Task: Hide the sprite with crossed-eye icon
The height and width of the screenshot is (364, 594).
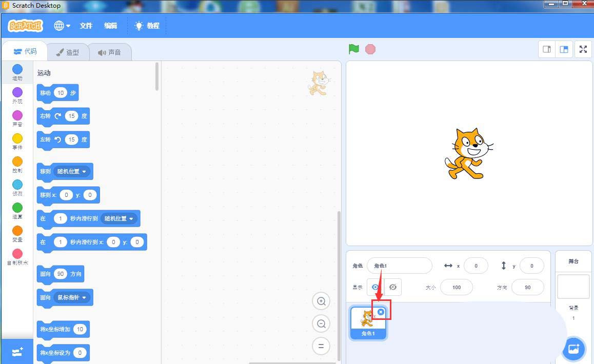Action: 393,287
